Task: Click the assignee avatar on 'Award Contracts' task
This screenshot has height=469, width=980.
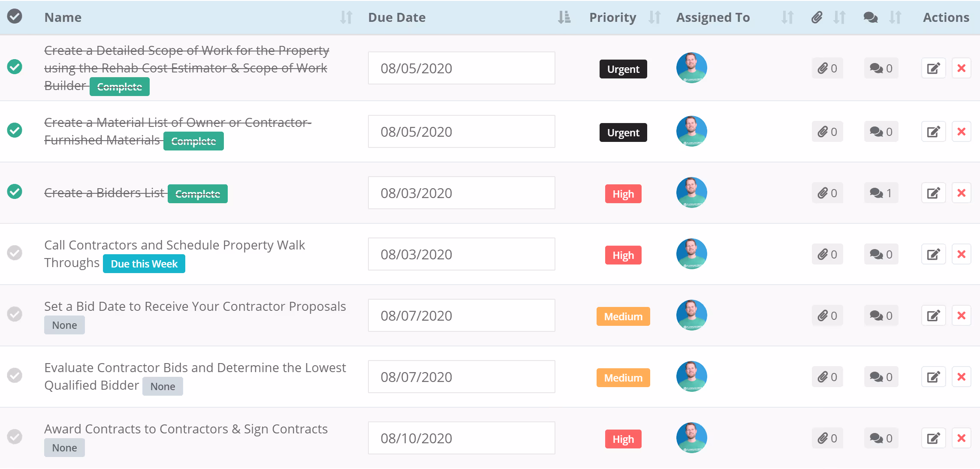Action: tap(691, 438)
